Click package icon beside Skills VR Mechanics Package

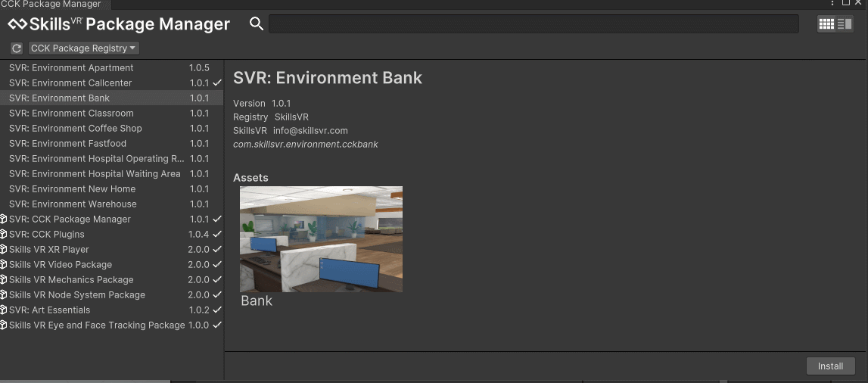(x=4, y=279)
